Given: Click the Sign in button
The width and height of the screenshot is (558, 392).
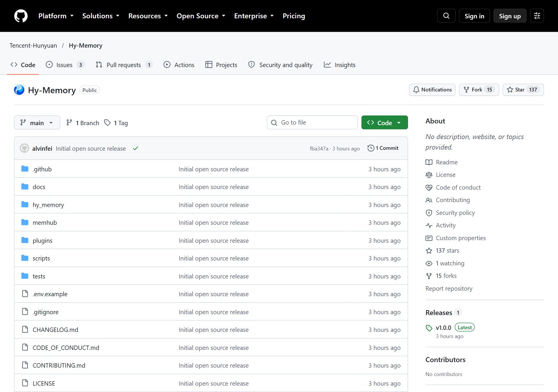Looking at the screenshot, I should 474,16.
